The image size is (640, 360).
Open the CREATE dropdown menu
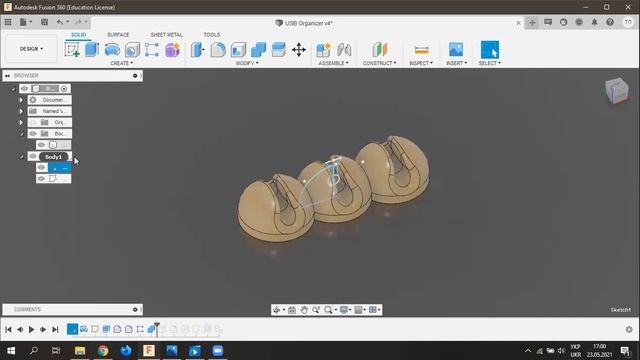tap(122, 63)
